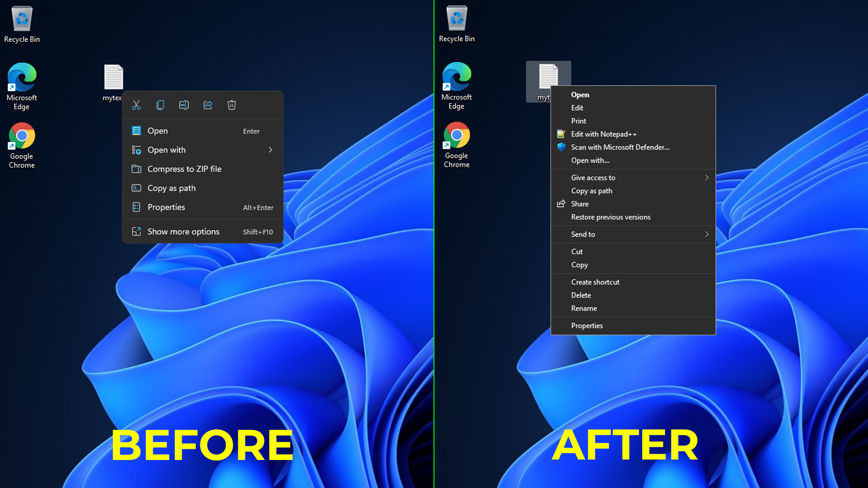The image size is (868, 488).
Task: Select Delete from the after context menu
Action: pyautogui.click(x=580, y=294)
